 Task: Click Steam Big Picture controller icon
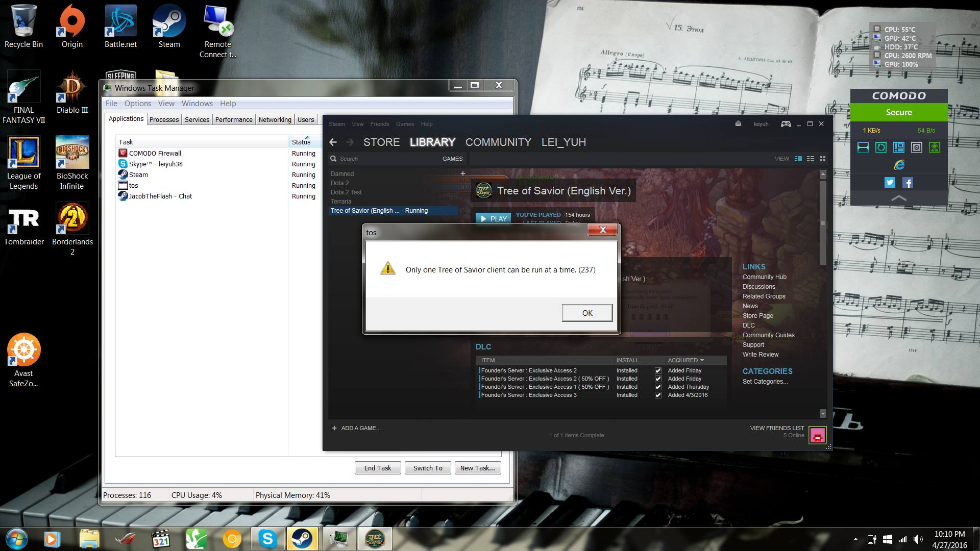[x=786, y=124]
